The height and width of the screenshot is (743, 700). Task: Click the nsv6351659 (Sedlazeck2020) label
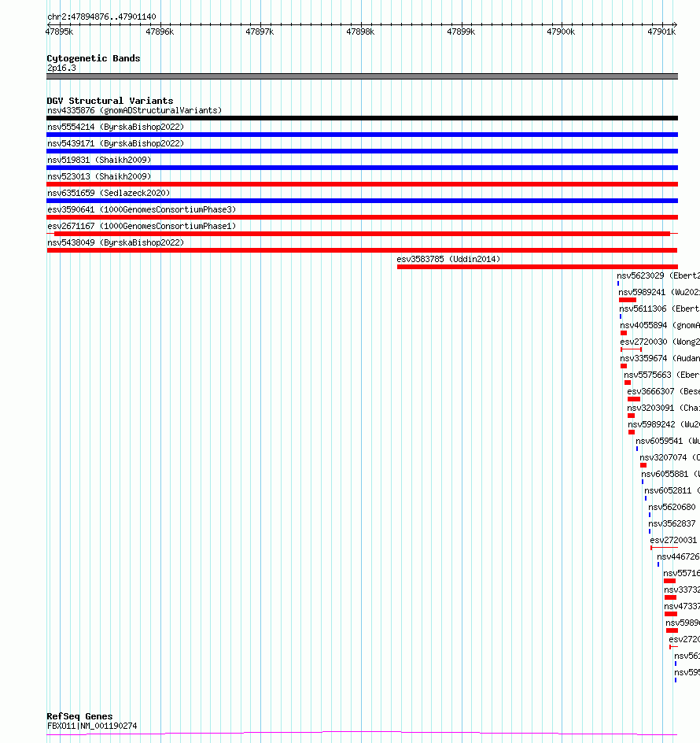click(x=109, y=193)
